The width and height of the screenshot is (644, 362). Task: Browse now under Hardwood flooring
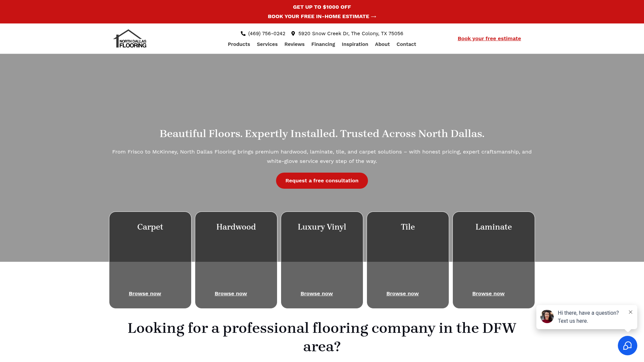[x=230, y=293]
